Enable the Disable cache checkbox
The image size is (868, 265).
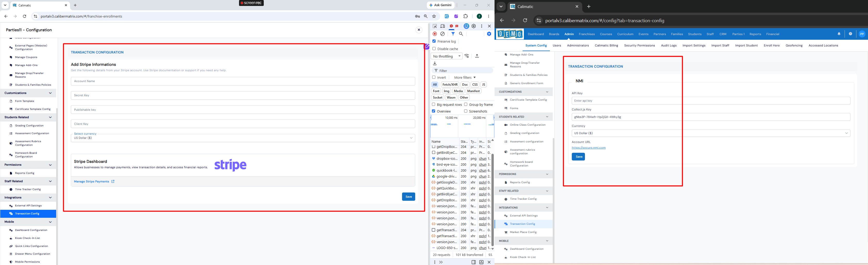(x=434, y=49)
